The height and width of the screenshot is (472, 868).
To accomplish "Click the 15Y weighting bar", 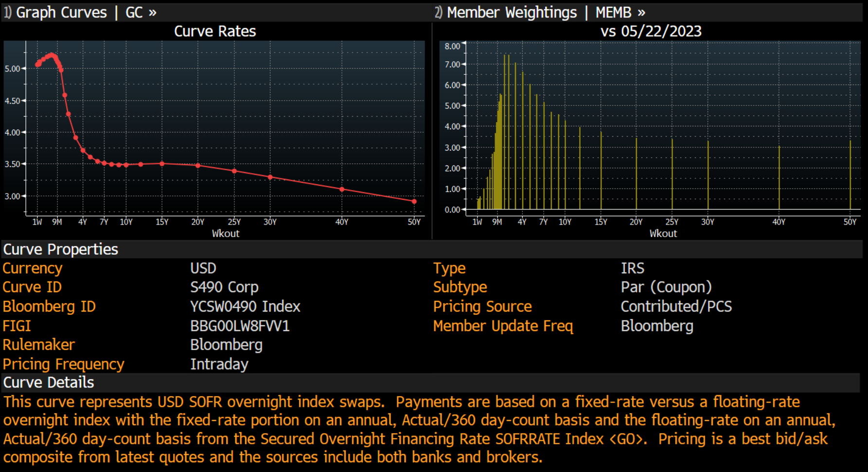I will [601, 170].
